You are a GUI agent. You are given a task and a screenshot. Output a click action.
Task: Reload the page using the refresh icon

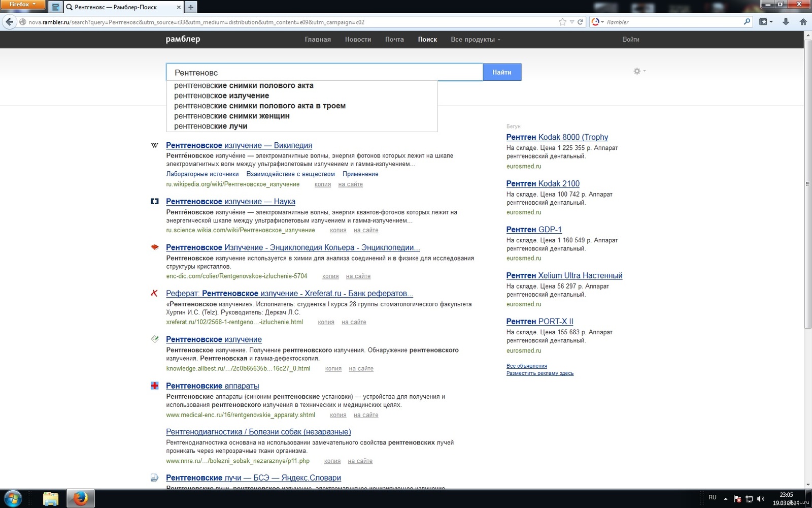(580, 22)
